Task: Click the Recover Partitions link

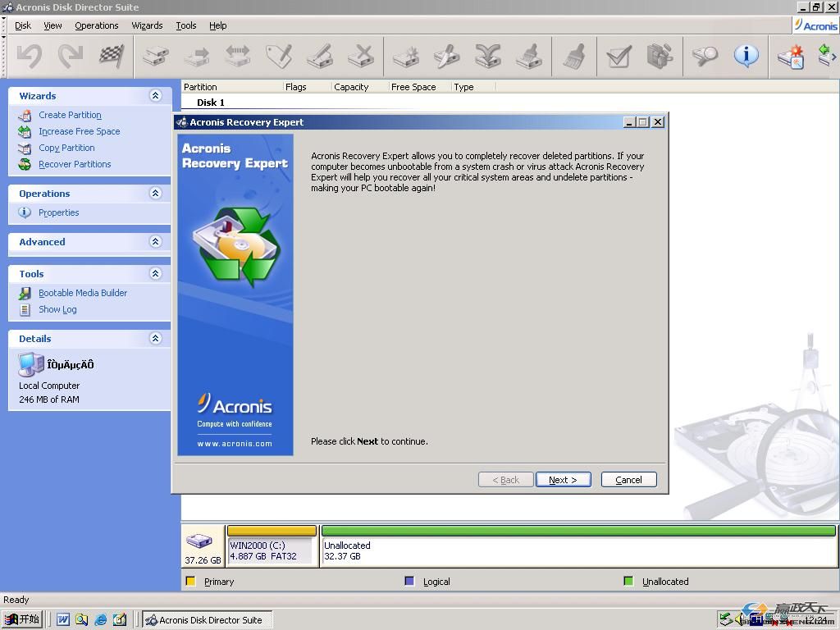Action: click(x=75, y=164)
